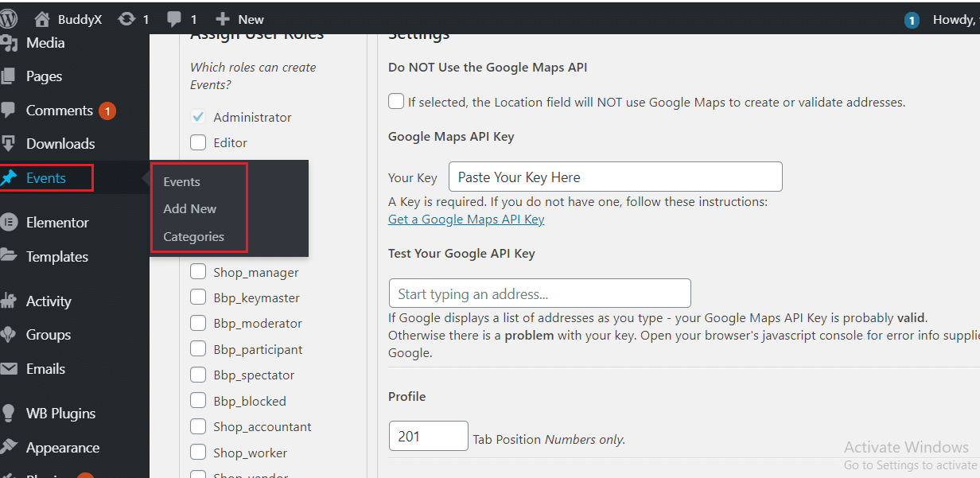Click the Paste Your Key Here field

pos(615,176)
